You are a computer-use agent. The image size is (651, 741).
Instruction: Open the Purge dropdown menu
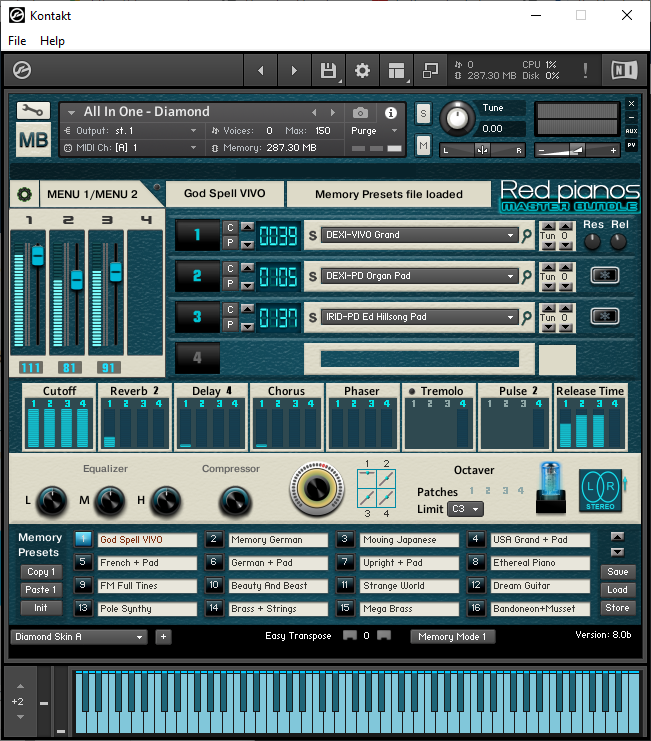coord(374,131)
